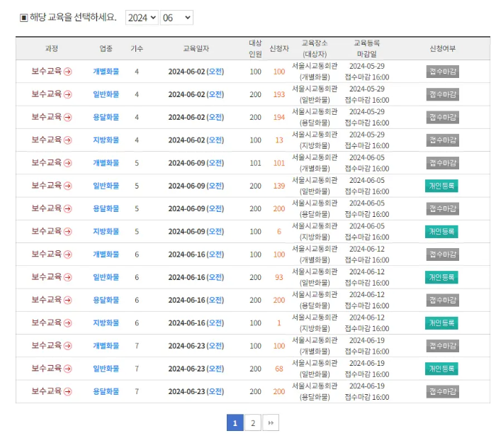
Task: Open 지방화물 link in 기수 4 row
Action: pos(106,140)
